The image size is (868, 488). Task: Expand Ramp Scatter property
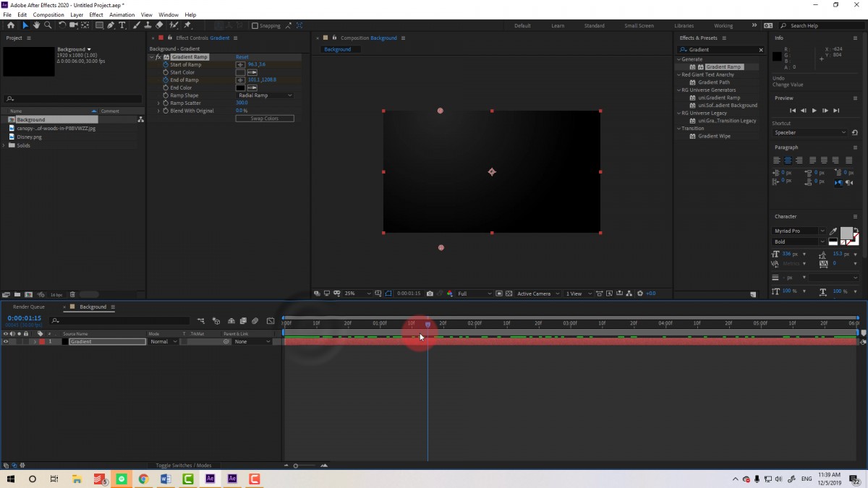point(158,103)
